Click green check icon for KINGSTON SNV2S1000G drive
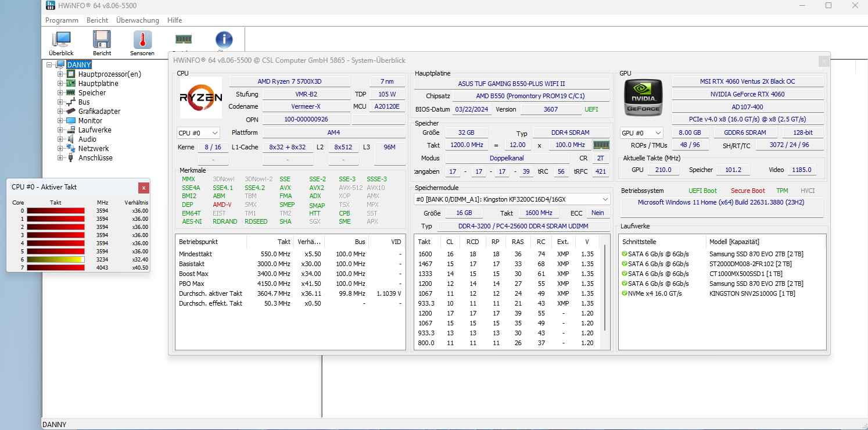868x430 pixels. pyautogui.click(x=624, y=293)
